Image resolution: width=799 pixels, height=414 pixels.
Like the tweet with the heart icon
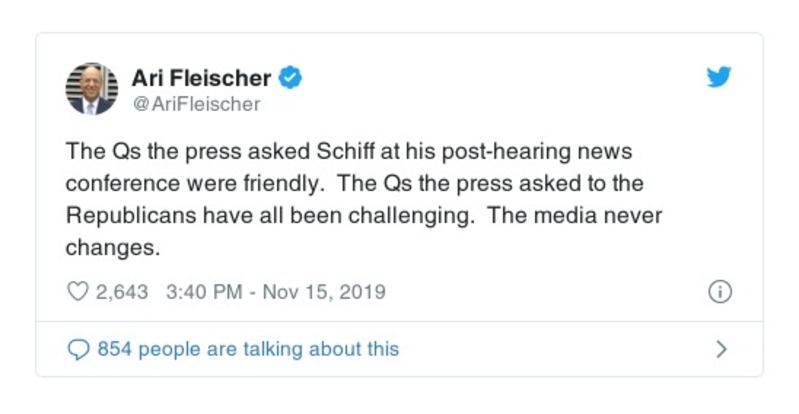tap(78, 292)
